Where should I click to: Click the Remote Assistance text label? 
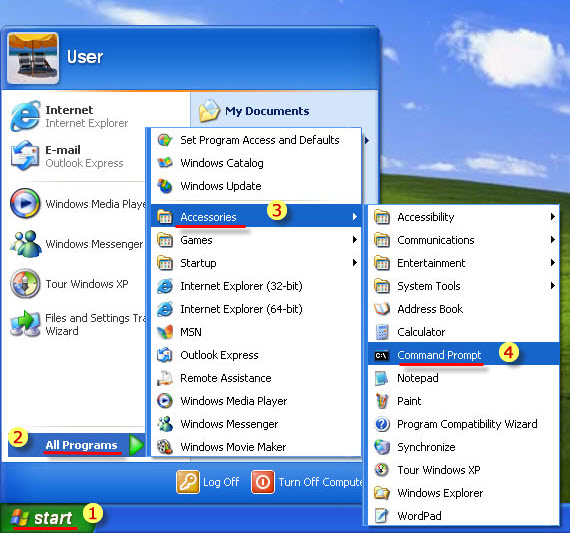coord(226,378)
